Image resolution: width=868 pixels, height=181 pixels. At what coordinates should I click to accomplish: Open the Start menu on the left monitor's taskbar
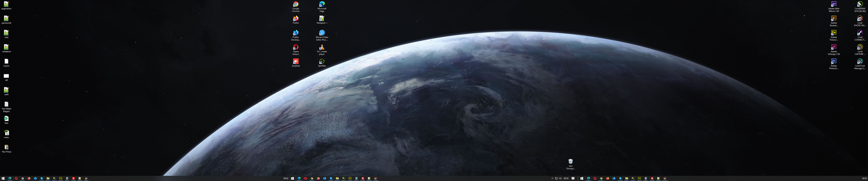tap(3, 178)
